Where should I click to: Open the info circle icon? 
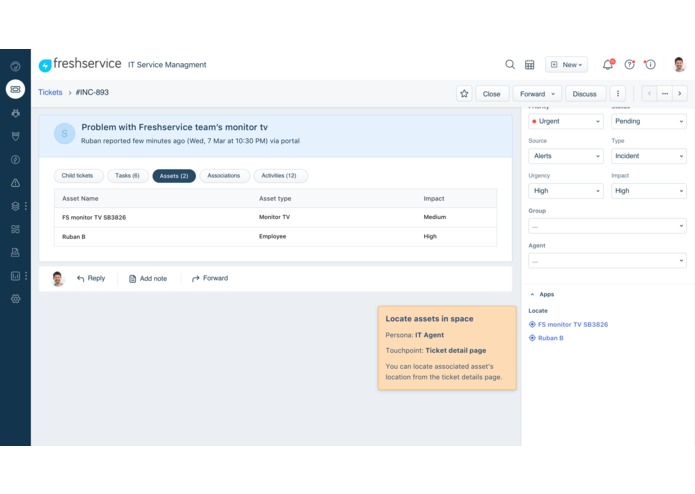pyautogui.click(x=650, y=65)
